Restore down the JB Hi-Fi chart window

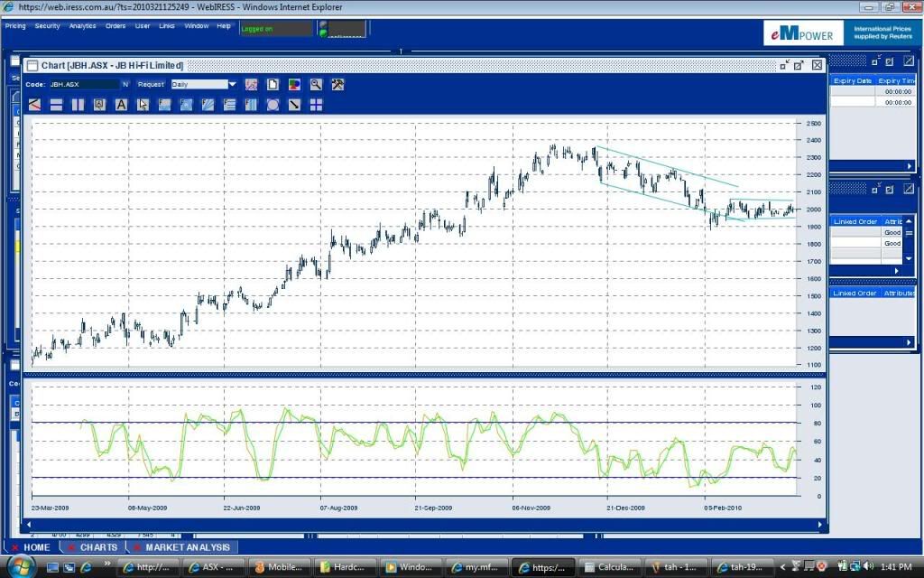tap(784, 65)
